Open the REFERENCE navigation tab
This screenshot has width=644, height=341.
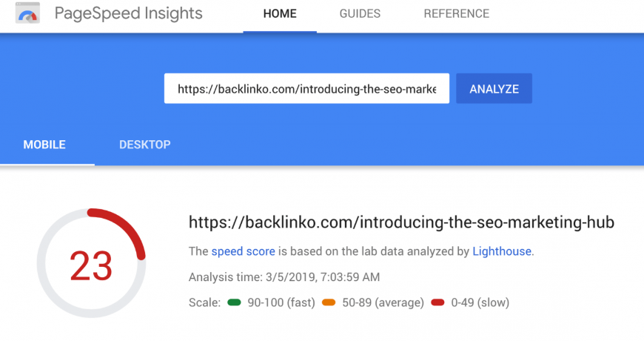coord(456,13)
